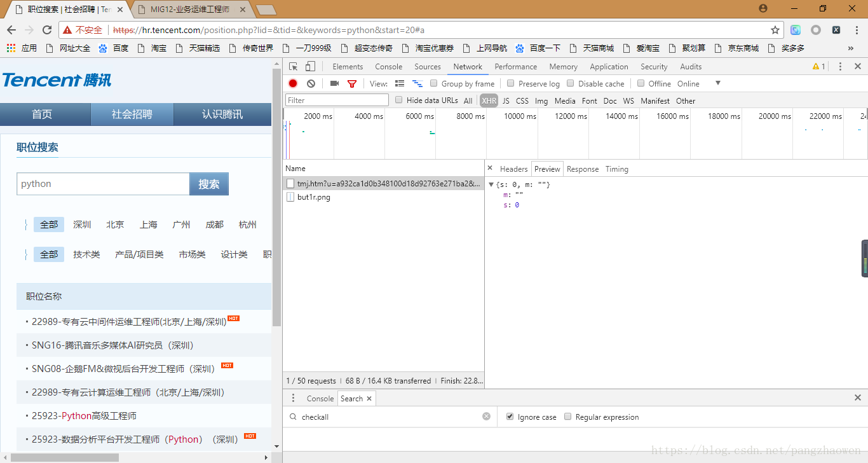
Task: Close the Search drawer tab
Action: coord(369,398)
